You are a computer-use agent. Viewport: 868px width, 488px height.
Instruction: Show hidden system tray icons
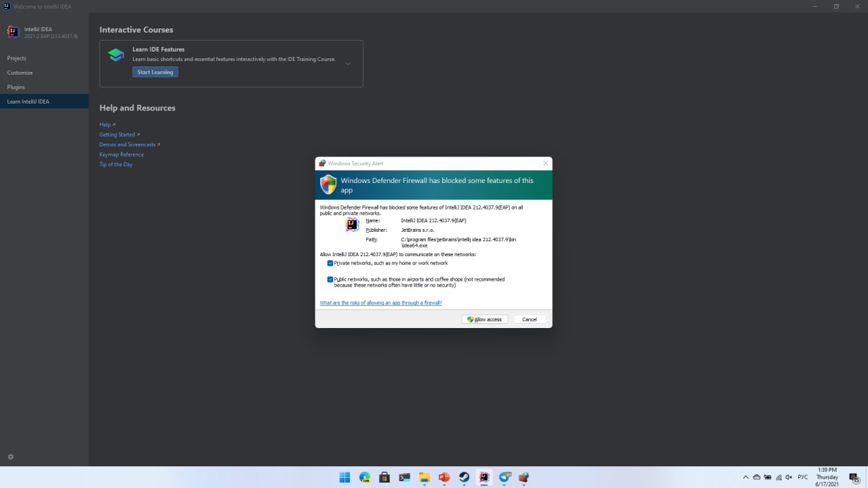click(x=746, y=477)
